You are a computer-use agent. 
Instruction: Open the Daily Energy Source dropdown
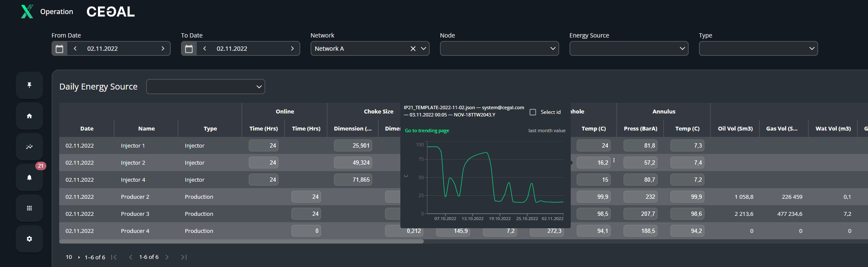206,87
